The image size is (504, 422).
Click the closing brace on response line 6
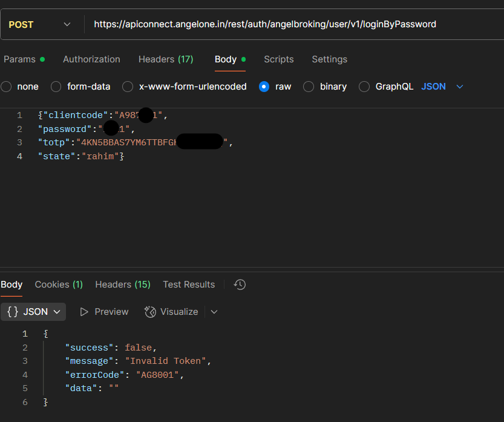45,402
